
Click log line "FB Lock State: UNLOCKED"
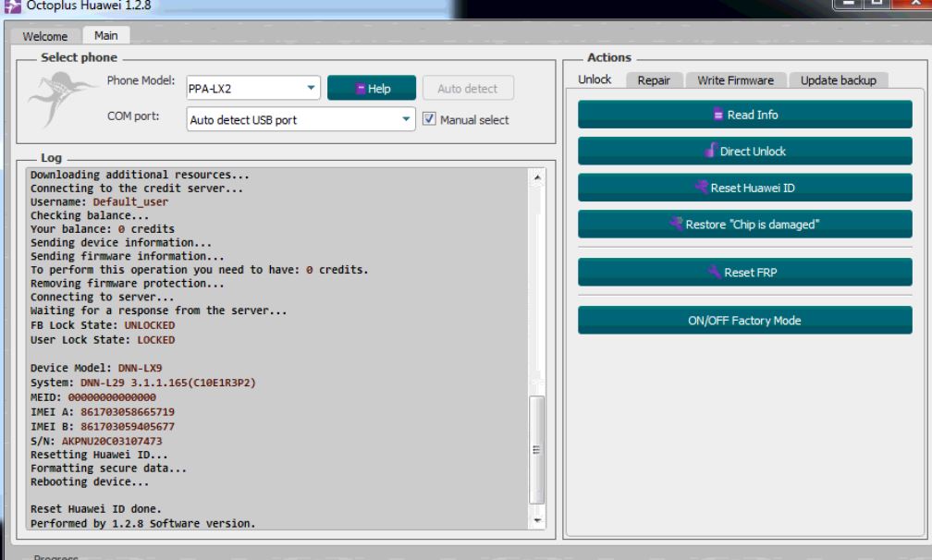[x=103, y=325]
